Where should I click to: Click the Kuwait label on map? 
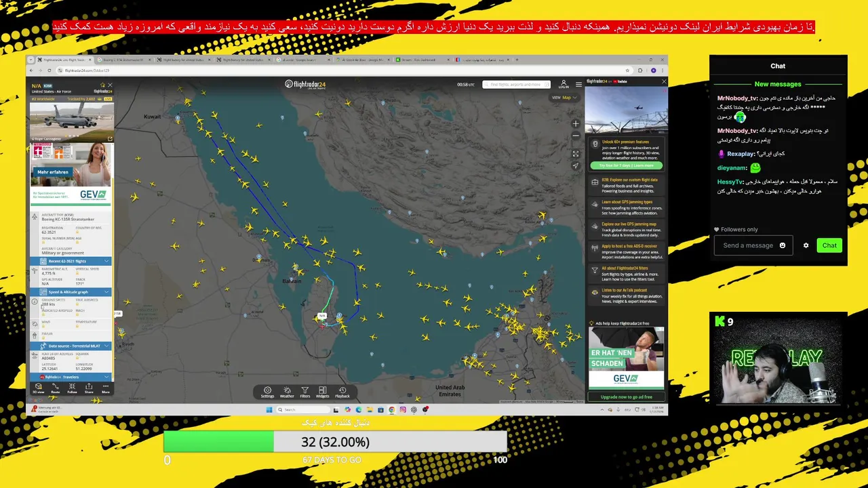153,117
